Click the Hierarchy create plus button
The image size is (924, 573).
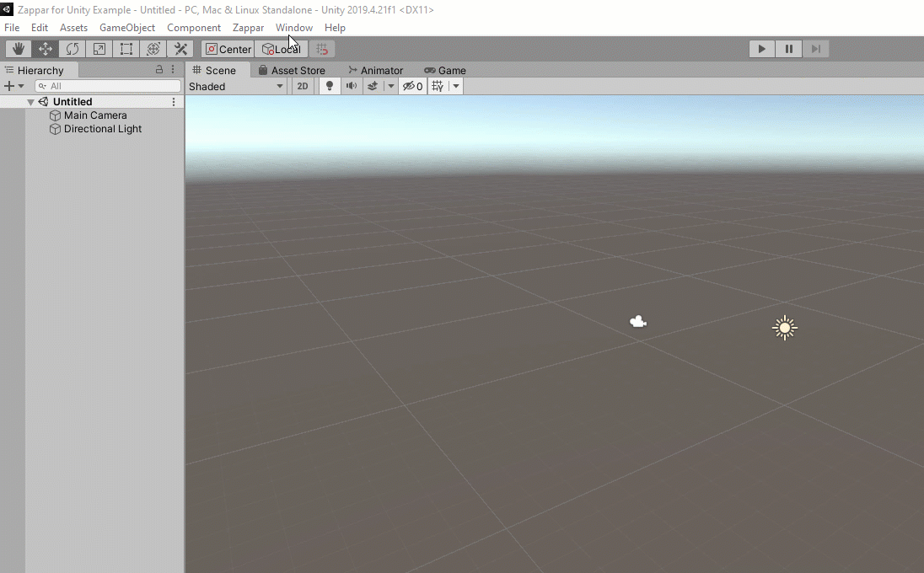pos(8,86)
